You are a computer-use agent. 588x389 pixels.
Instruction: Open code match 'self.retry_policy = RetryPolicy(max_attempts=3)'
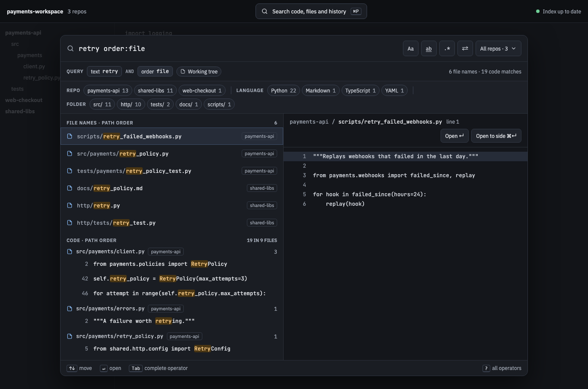[x=172, y=279]
